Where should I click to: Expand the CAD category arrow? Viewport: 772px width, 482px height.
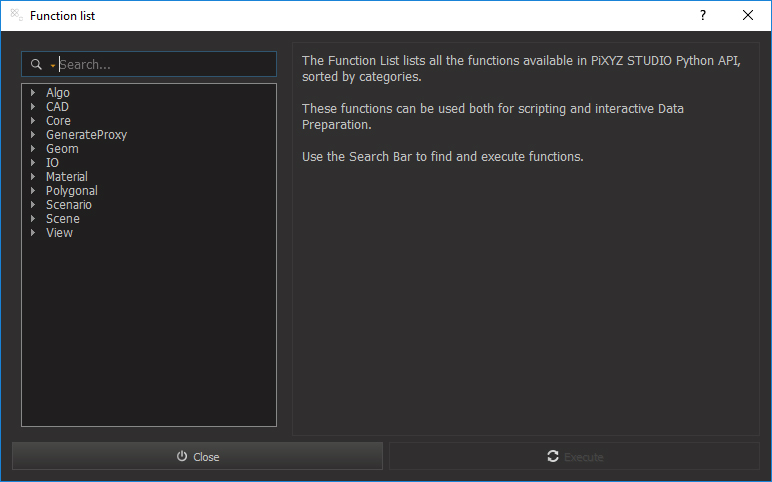tap(33, 107)
